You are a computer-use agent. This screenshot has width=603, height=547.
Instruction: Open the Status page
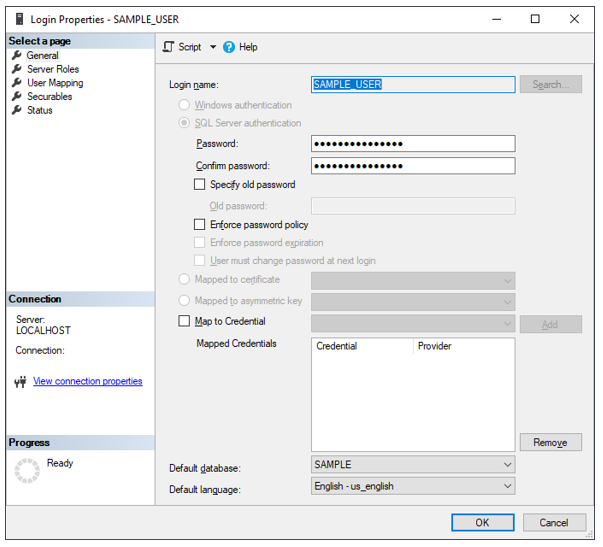40,110
